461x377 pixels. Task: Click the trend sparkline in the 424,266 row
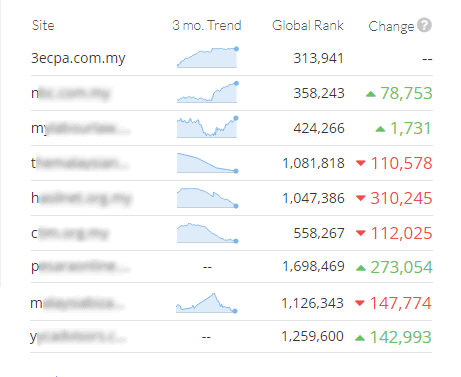(207, 127)
